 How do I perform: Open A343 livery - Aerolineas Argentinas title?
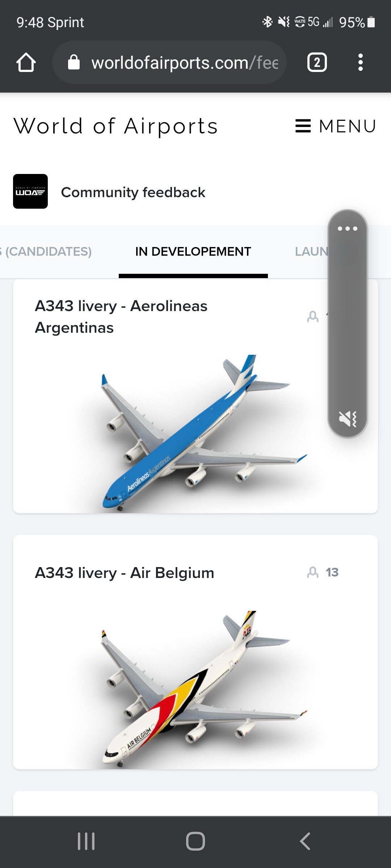tap(121, 317)
